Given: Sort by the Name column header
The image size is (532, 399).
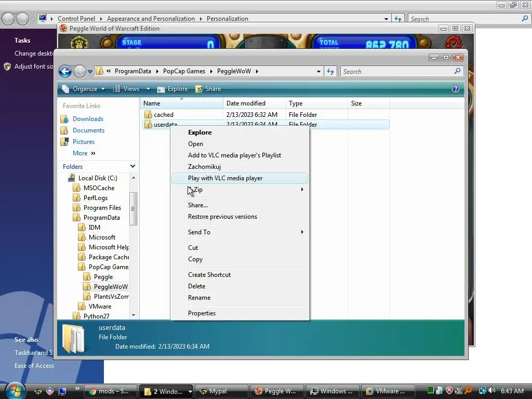Looking at the screenshot, I should click(181, 103).
